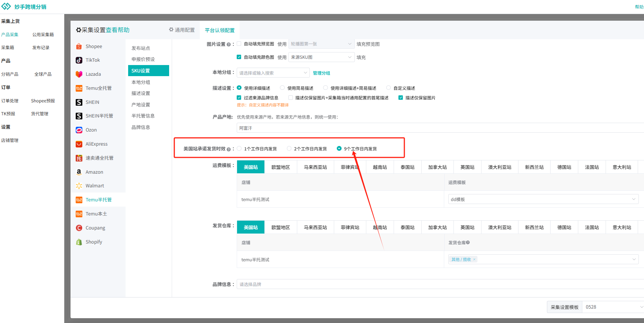The width and height of the screenshot is (644, 323).
Task: Click the TikTok platform icon
Action: [79, 60]
